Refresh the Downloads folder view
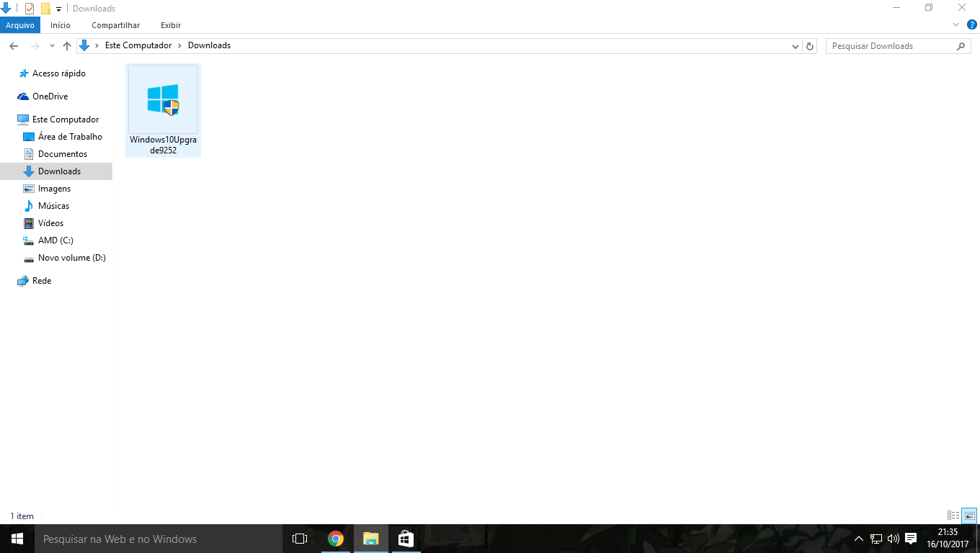 point(810,46)
